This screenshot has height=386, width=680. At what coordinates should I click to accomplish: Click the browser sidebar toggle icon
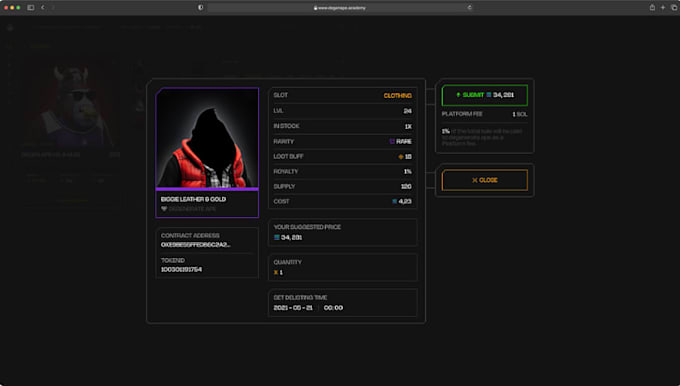point(30,7)
